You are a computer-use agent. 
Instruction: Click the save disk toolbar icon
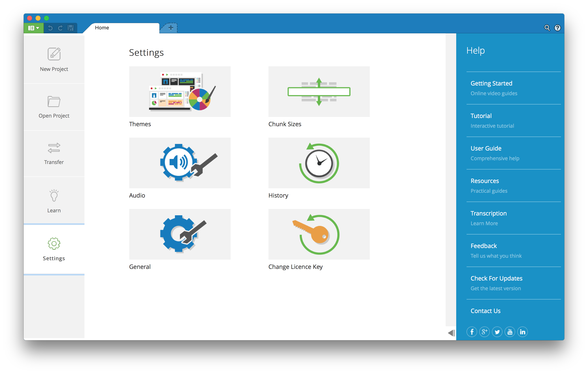[71, 28]
